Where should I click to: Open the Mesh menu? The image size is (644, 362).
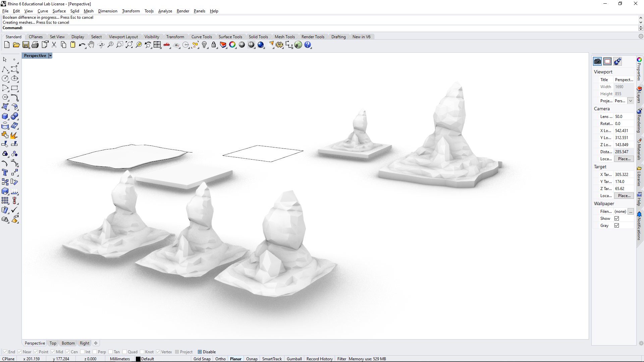(89, 11)
